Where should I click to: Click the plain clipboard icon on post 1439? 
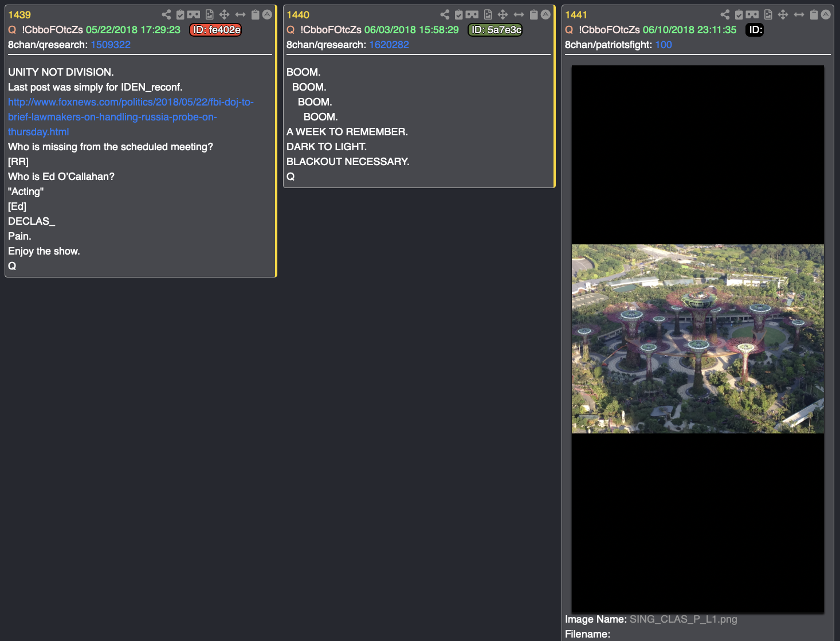coord(256,15)
